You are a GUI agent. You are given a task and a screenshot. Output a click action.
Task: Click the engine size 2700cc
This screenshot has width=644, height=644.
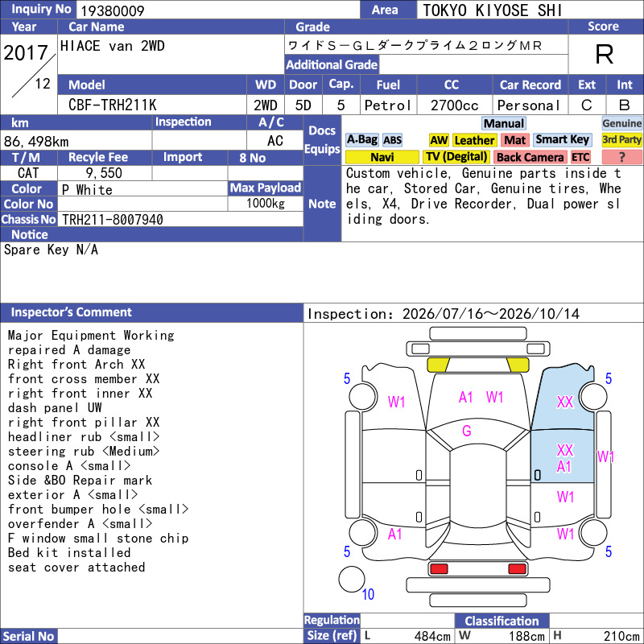pyautogui.click(x=454, y=105)
